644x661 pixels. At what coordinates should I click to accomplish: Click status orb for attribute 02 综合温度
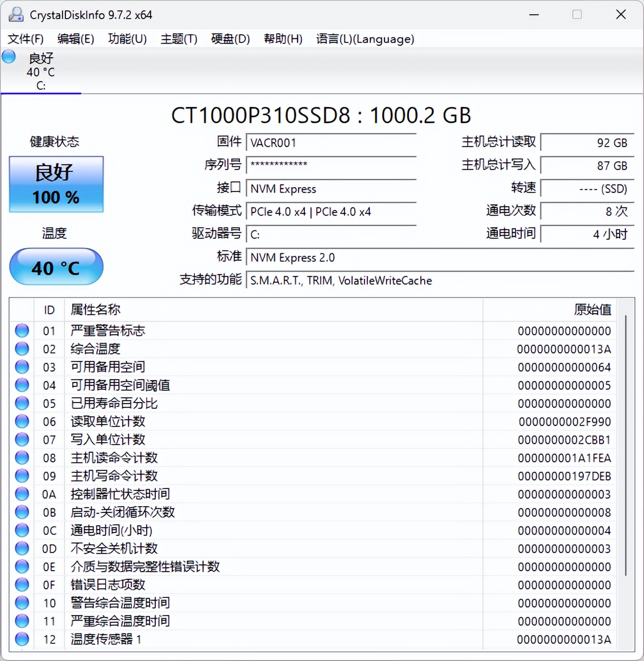coord(22,349)
